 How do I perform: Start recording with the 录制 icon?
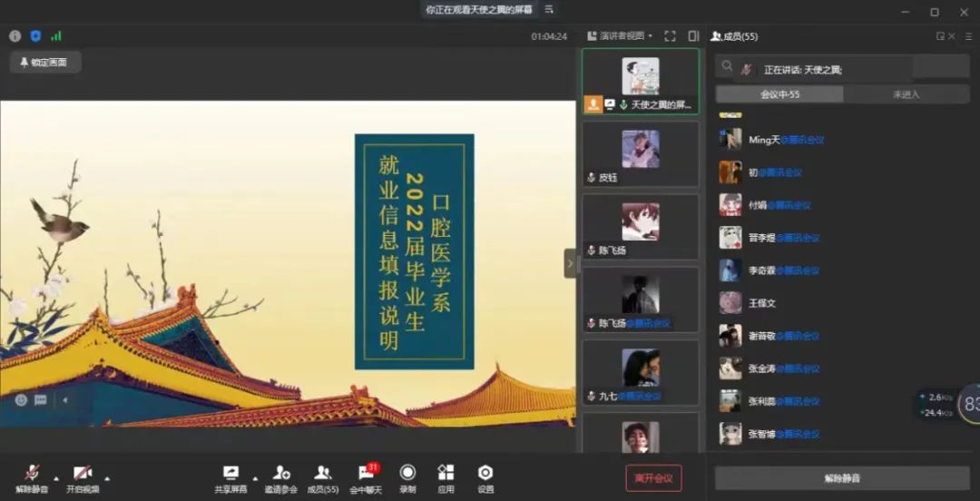407,473
